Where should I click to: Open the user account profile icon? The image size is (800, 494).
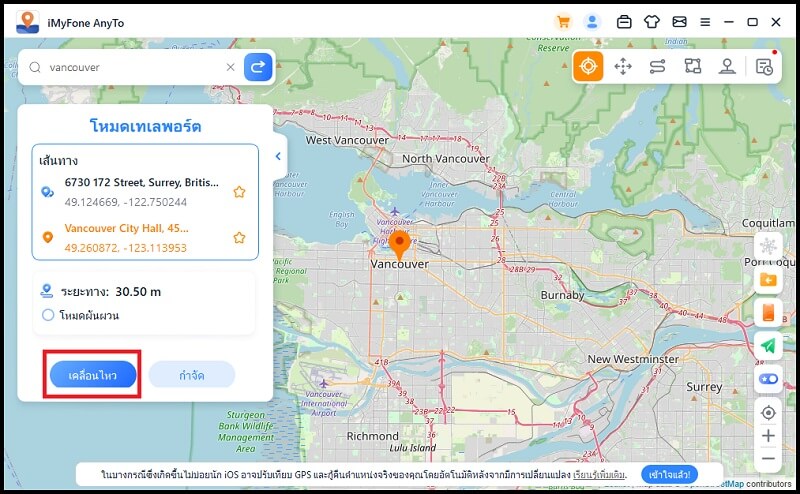592,22
